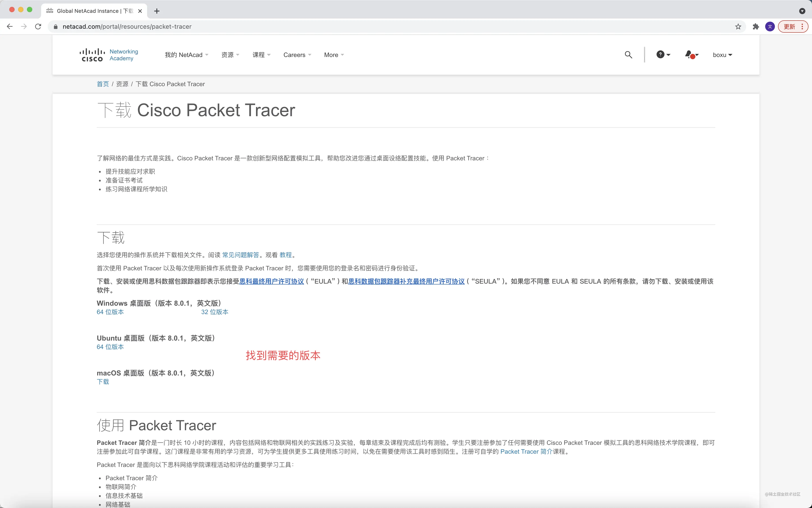
Task: Download Windows 64 位版本
Action: pos(110,312)
